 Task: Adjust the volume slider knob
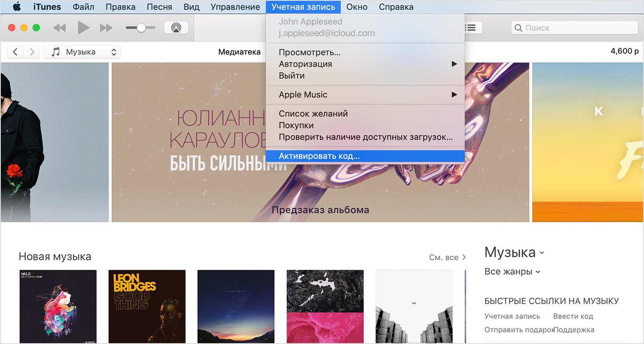click(x=141, y=28)
